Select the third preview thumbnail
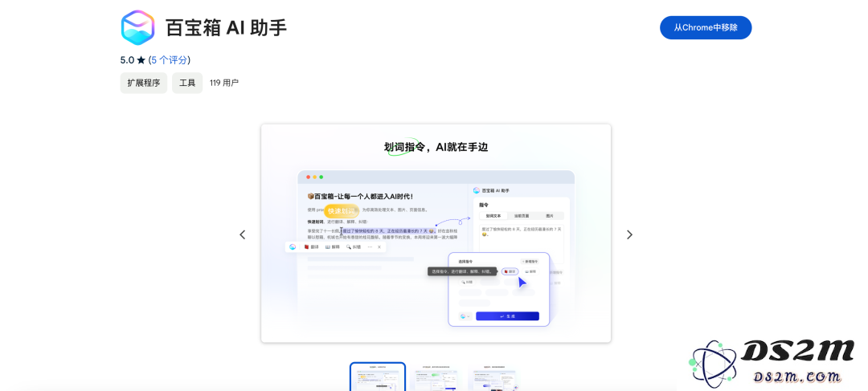Image resolution: width=868 pixels, height=391 pixels. (x=493, y=377)
